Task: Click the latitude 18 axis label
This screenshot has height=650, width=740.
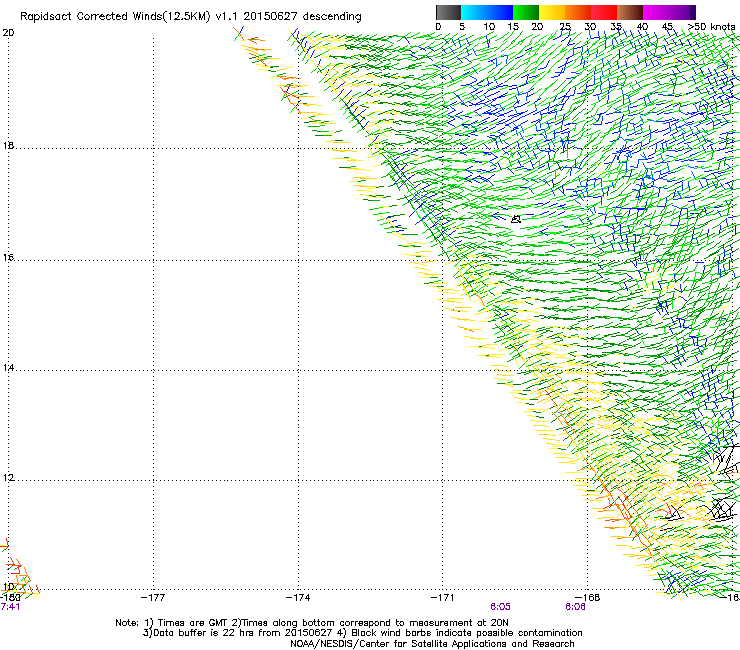Action: pyautogui.click(x=8, y=145)
